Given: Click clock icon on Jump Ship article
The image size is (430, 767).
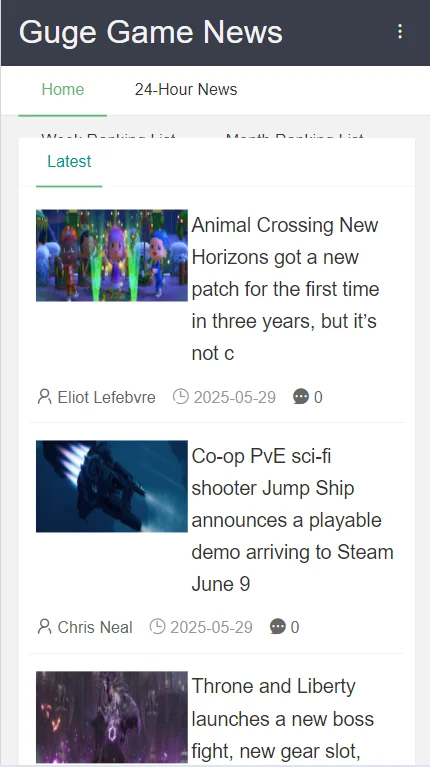Looking at the screenshot, I should coord(157,626).
